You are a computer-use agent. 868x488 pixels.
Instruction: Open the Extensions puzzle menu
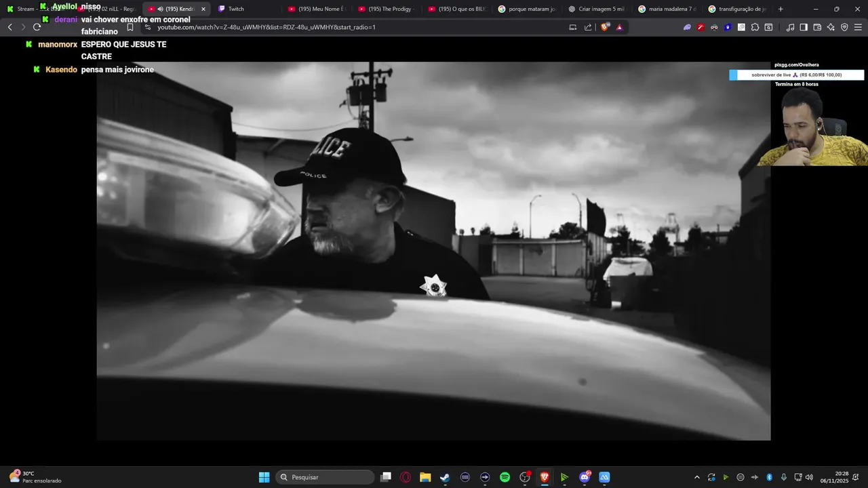coord(755,27)
